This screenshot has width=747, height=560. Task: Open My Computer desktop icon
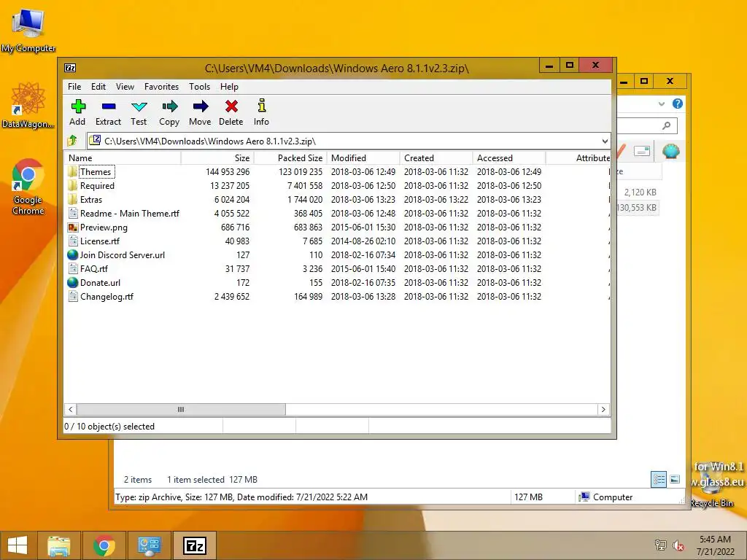[x=28, y=30]
